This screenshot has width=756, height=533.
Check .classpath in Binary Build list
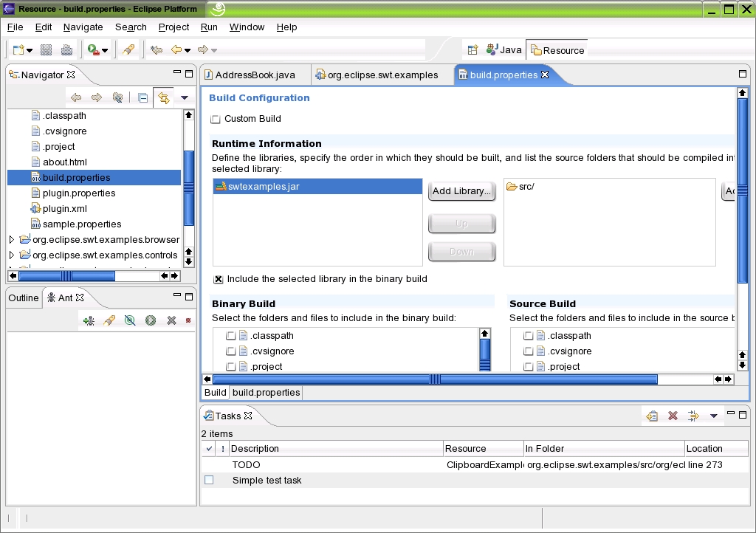click(231, 336)
